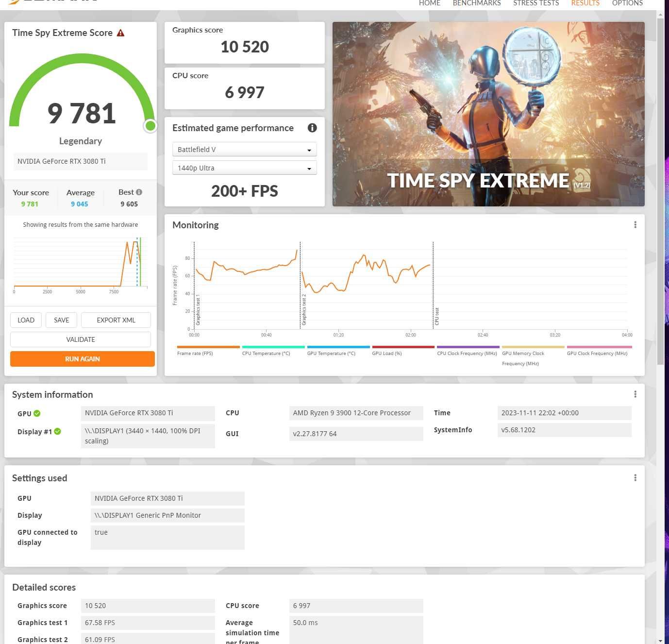Open the Estimated game performance info icon
This screenshot has width=669, height=644.
click(x=312, y=128)
